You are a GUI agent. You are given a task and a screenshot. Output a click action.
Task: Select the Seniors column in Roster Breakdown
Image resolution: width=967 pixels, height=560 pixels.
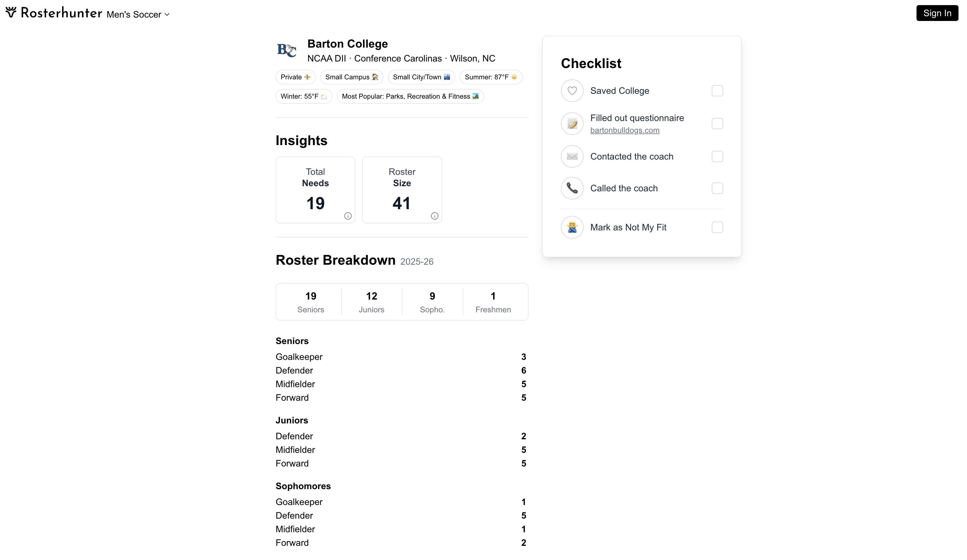(x=311, y=302)
